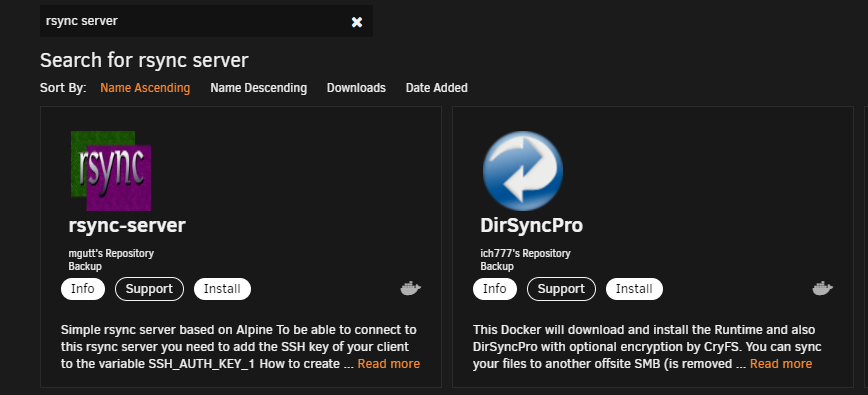Click the DirSyncPro blue arrow logo
Image resolution: width=868 pixels, height=395 pixels.
point(523,170)
